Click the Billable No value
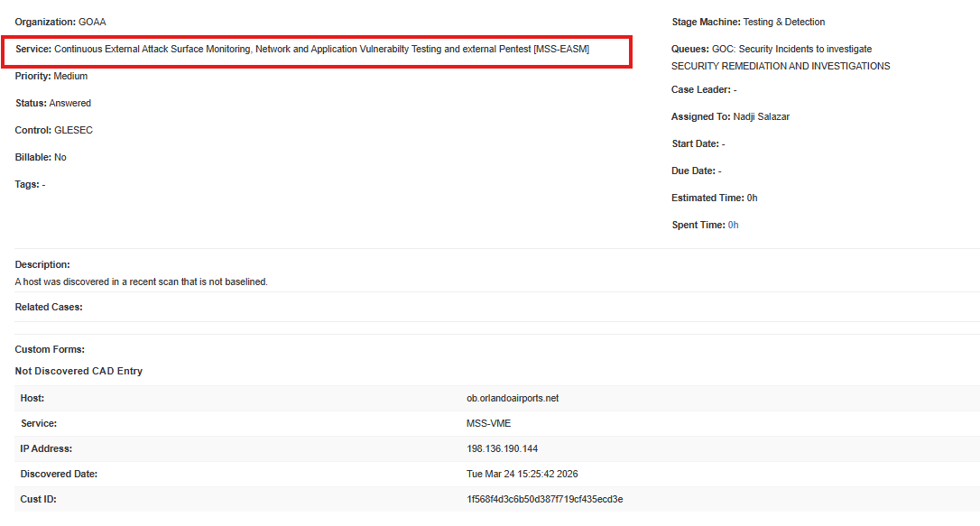The width and height of the screenshot is (980, 526). (60, 157)
